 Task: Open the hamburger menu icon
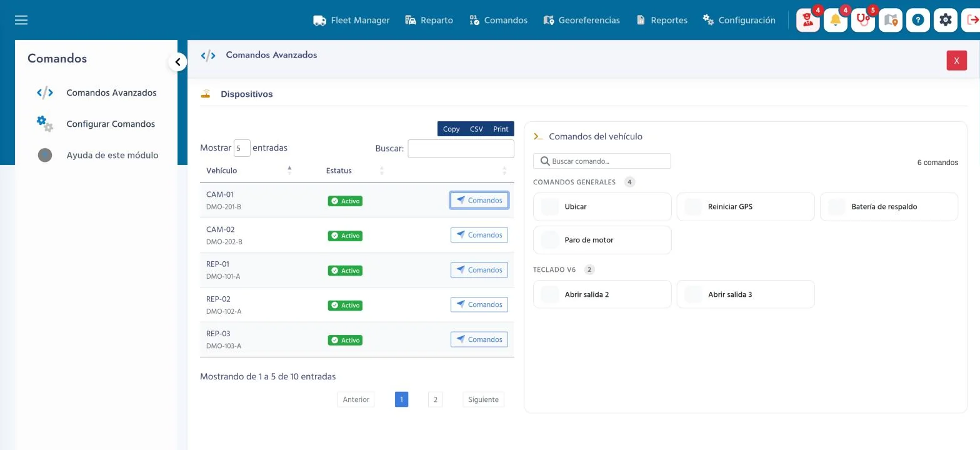(x=21, y=20)
